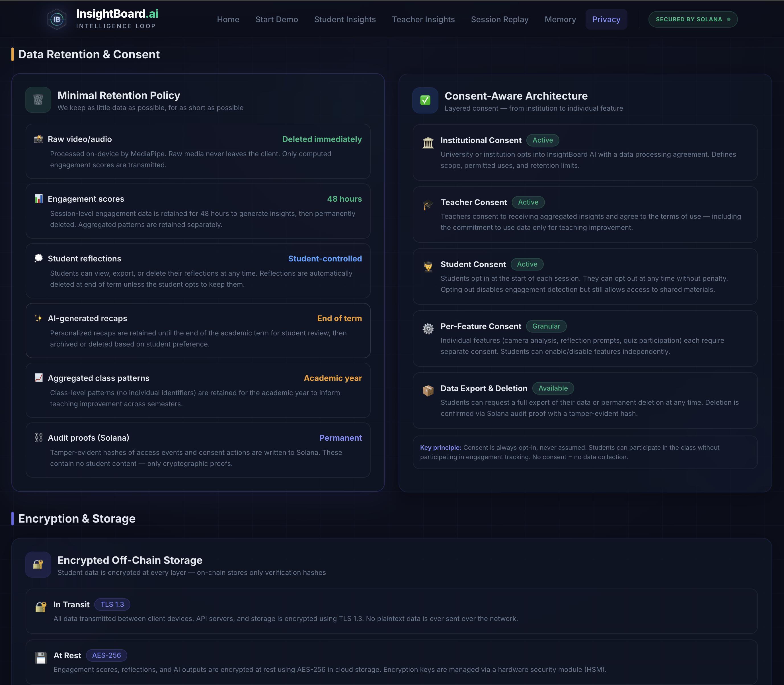Click the trash bin Minimal Retention icon
Viewport: 784px width, 685px height.
38,100
